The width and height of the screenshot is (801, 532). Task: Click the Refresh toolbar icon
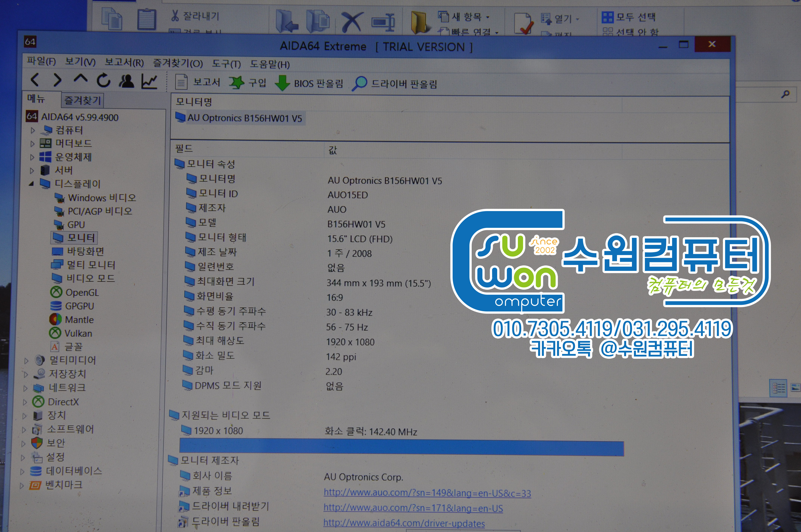tap(103, 81)
